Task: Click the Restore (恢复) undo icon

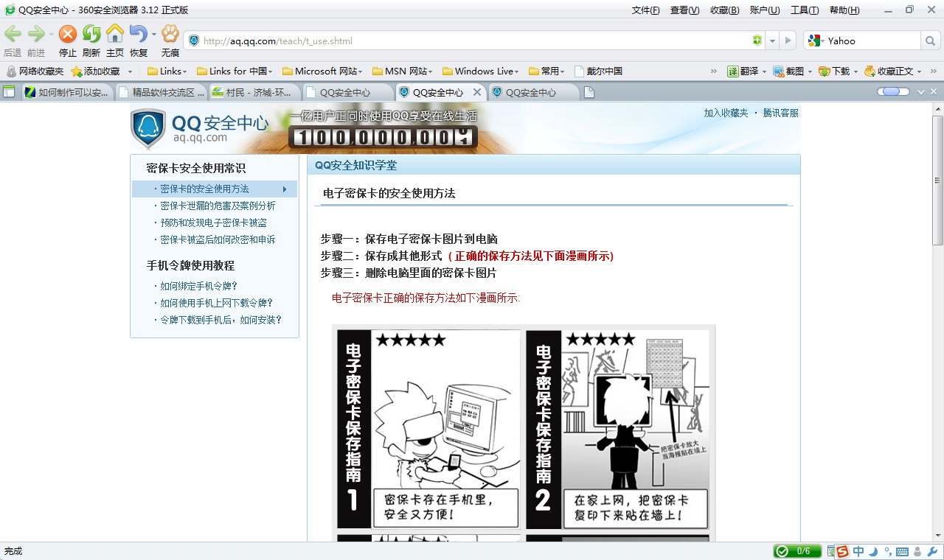Action: (x=138, y=34)
